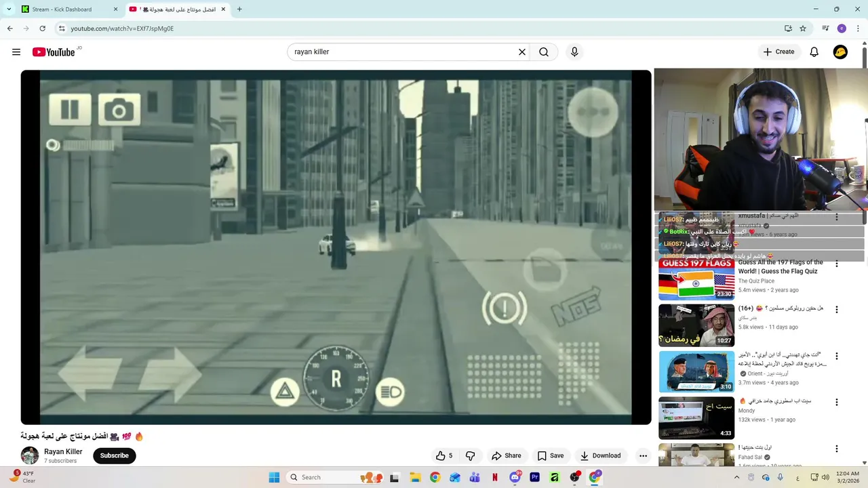Clear the search box text with X

(x=522, y=52)
